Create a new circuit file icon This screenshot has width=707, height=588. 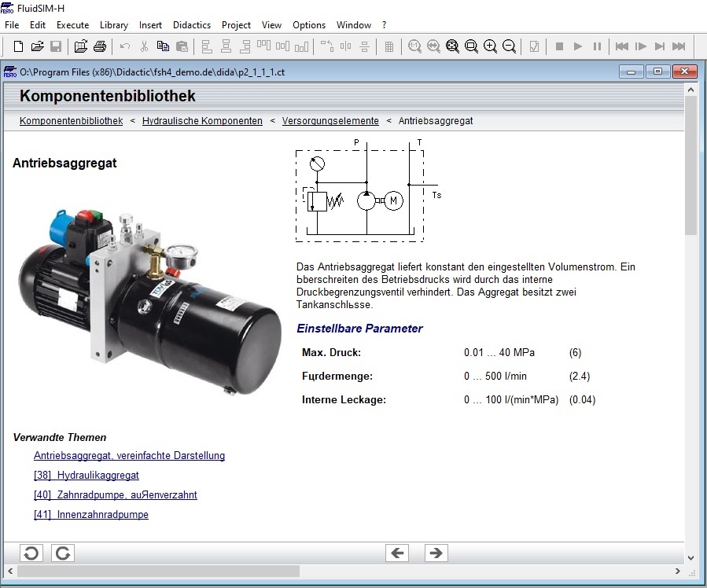click(x=18, y=46)
